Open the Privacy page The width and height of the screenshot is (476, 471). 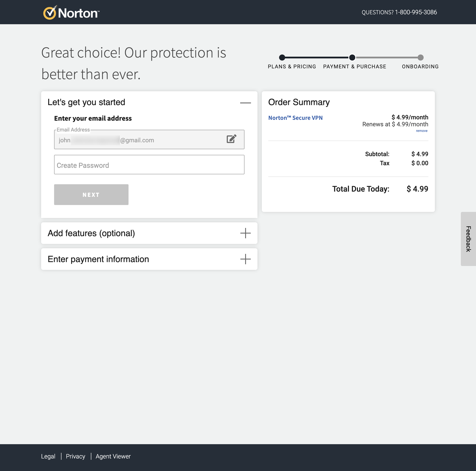75,456
